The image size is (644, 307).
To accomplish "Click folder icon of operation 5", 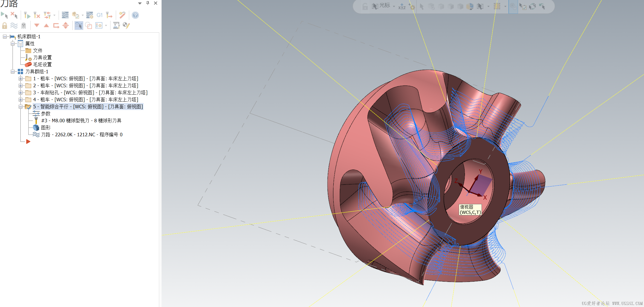I will coord(28,107).
